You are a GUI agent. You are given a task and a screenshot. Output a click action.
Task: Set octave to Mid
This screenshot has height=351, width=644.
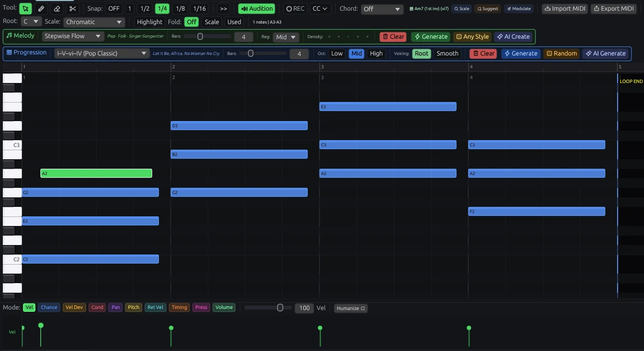pyautogui.click(x=357, y=53)
